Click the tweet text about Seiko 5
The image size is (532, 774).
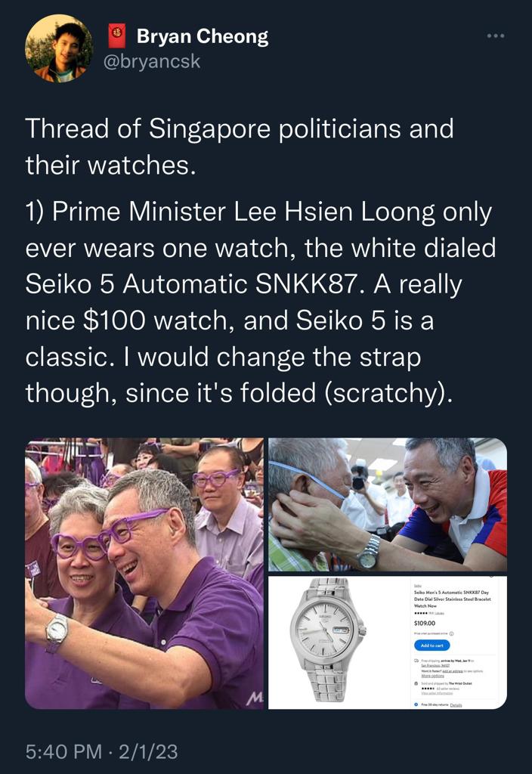261,302
